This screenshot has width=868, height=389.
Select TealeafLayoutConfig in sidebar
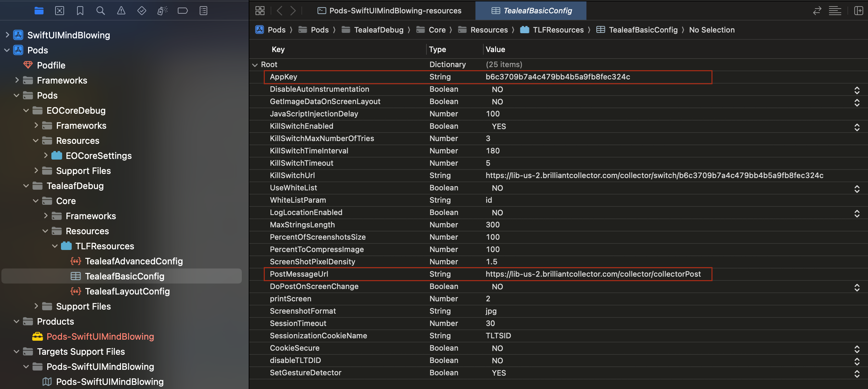[127, 290]
